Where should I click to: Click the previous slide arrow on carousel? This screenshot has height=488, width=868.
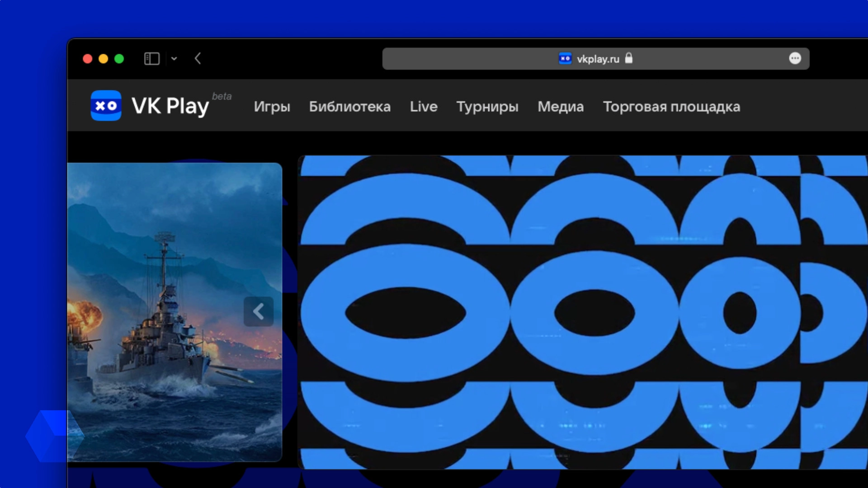pyautogui.click(x=258, y=311)
